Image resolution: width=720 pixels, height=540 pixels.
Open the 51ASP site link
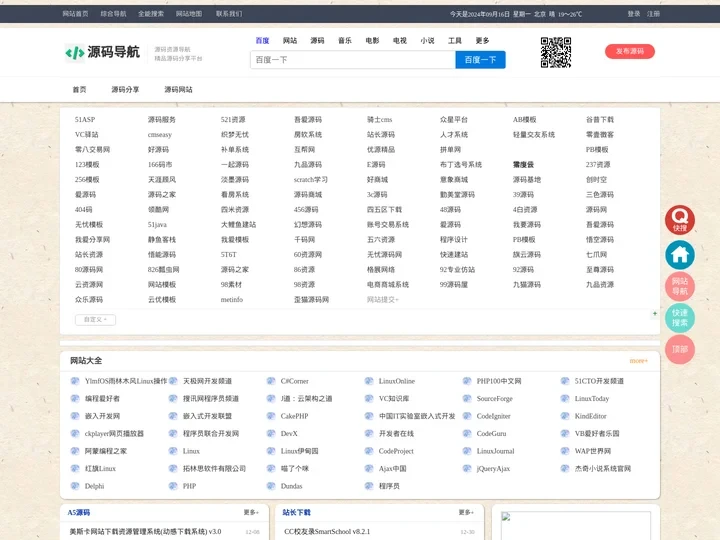click(x=85, y=119)
